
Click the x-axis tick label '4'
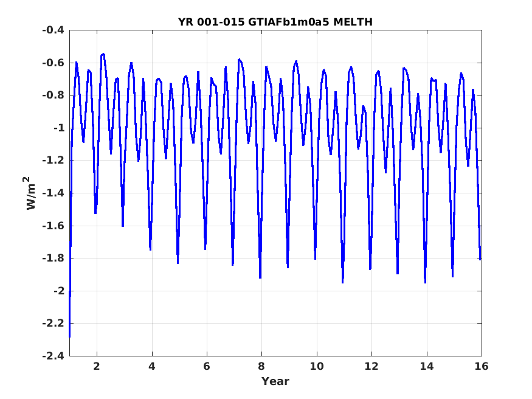pos(152,366)
